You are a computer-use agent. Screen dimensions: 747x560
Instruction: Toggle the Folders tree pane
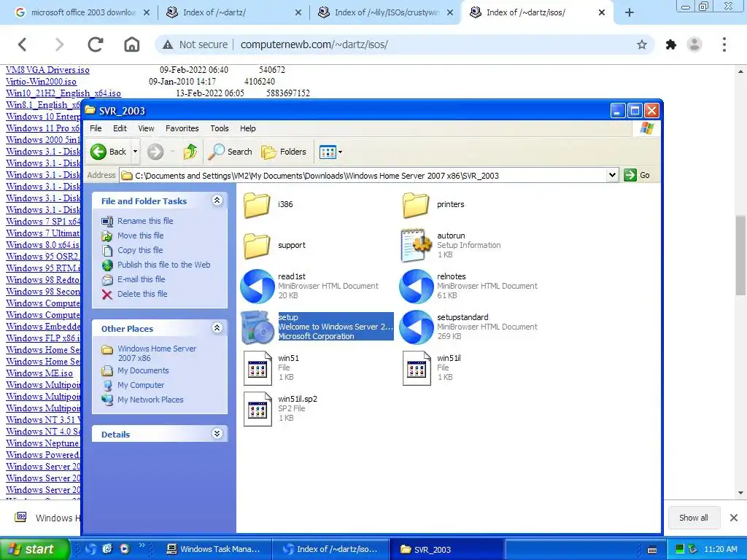pos(284,152)
